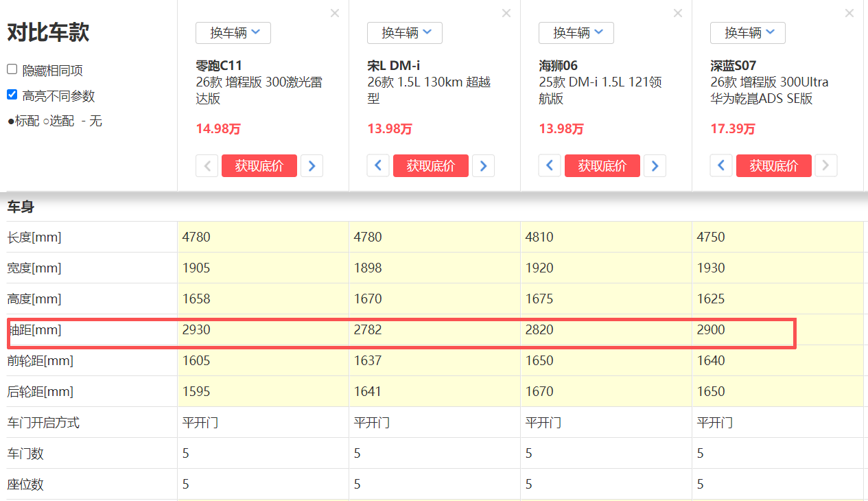Uncheck the 高亮不同参数 checkbox
868x501 pixels.
[12, 95]
